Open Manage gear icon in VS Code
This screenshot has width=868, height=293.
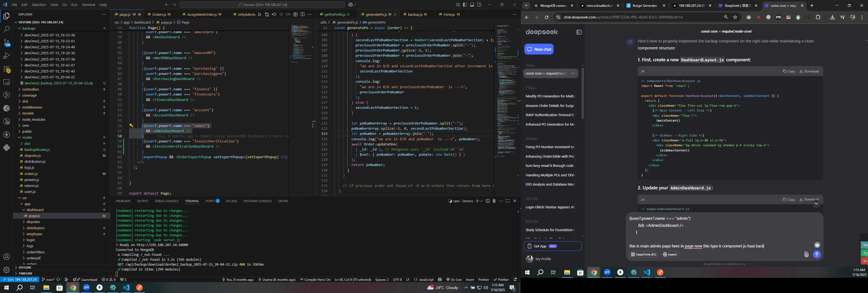click(7, 270)
